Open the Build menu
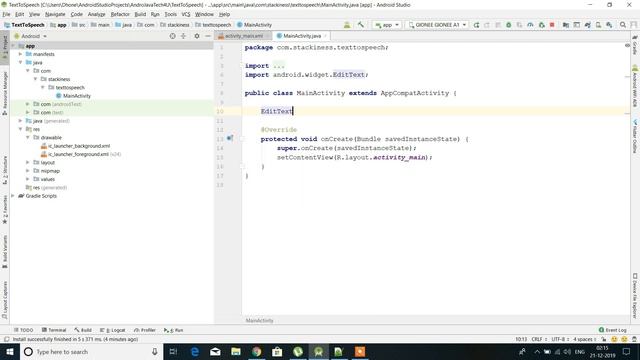The width and height of the screenshot is (640, 360). click(140, 14)
